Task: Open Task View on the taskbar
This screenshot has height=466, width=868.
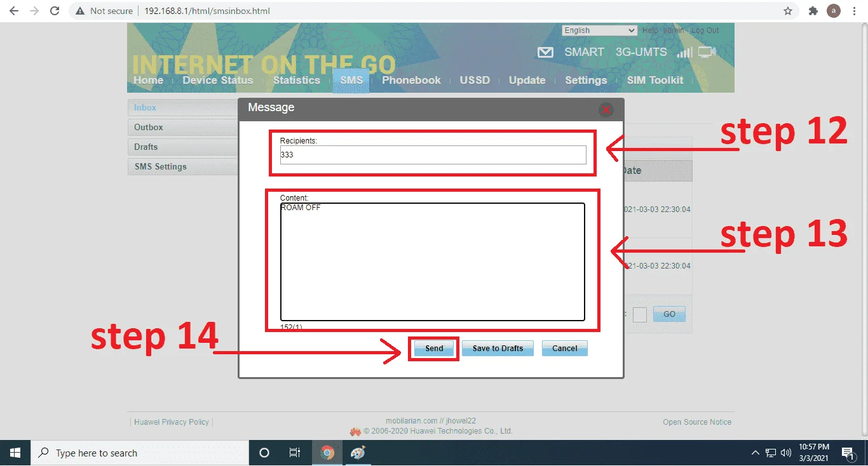Action: [295, 453]
